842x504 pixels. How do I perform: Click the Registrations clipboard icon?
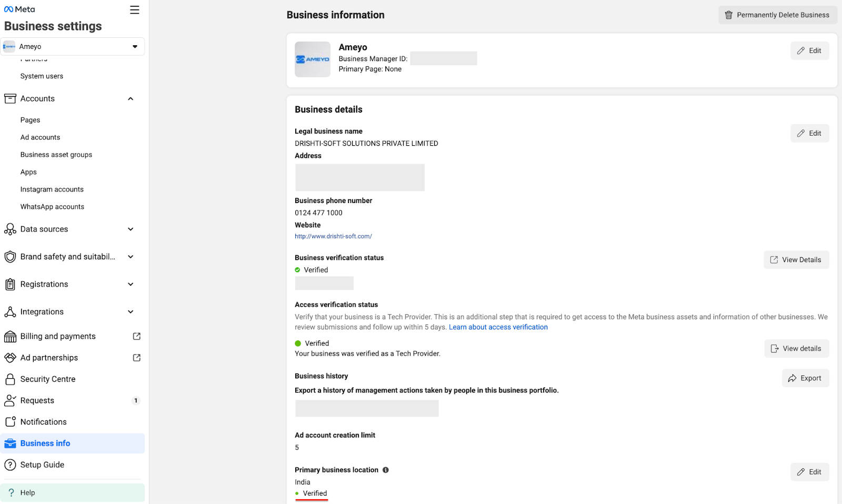pyautogui.click(x=10, y=285)
